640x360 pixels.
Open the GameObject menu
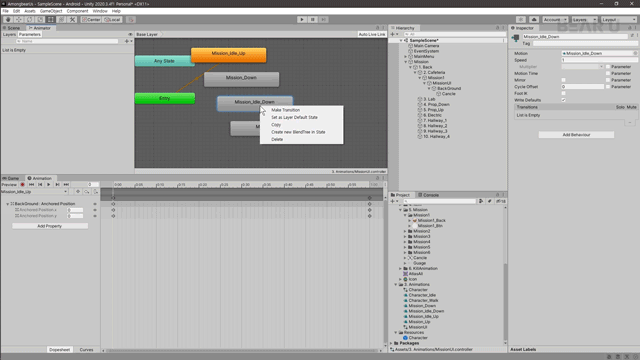tap(51, 11)
